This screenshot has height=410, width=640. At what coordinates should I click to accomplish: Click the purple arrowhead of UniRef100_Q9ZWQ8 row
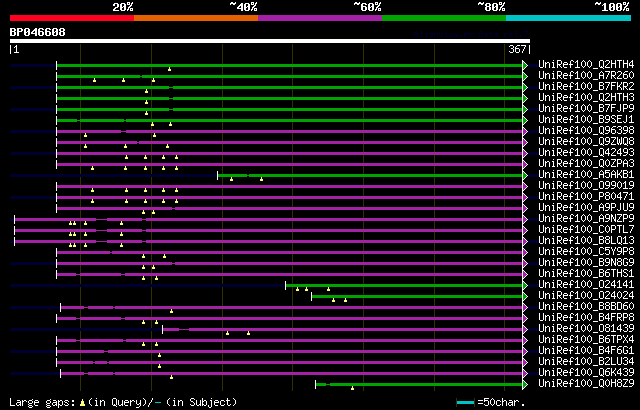click(x=525, y=142)
